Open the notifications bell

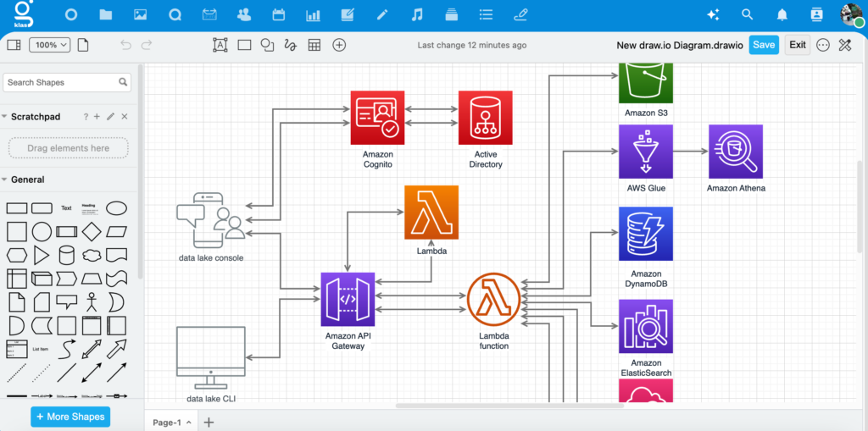coord(782,15)
